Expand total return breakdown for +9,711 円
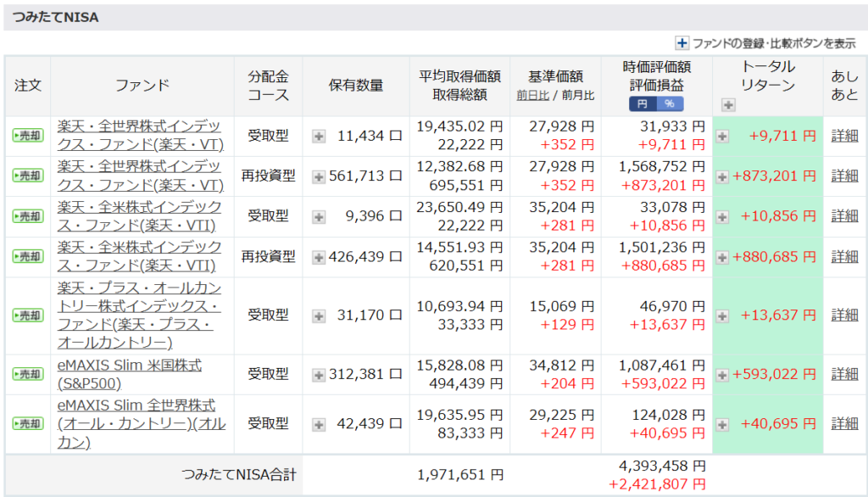 click(x=722, y=136)
